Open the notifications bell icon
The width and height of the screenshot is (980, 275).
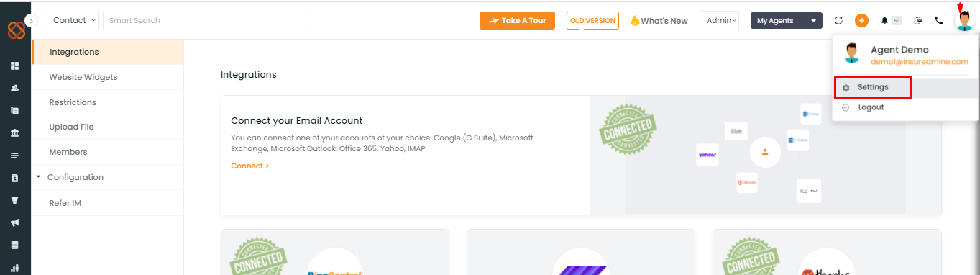pos(884,21)
